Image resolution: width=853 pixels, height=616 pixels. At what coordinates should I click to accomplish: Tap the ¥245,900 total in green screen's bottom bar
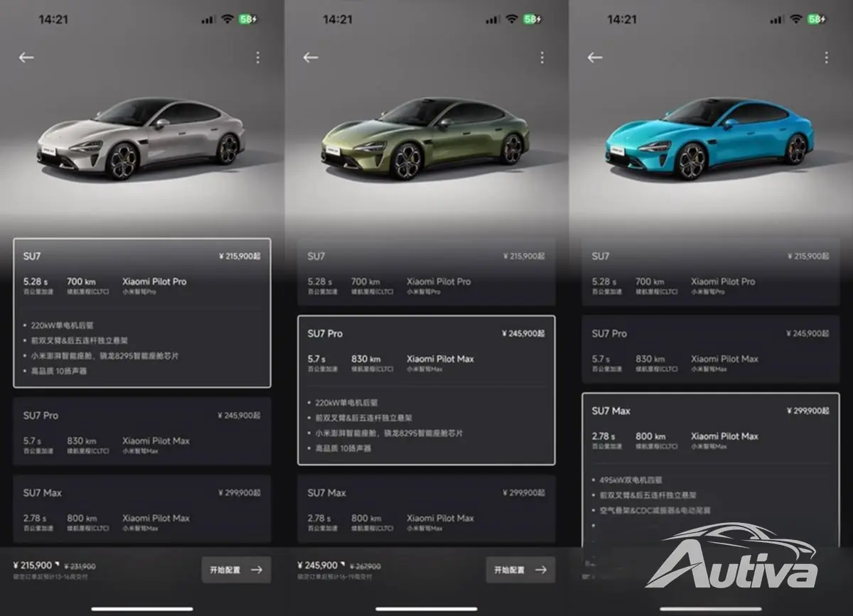pyautogui.click(x=317, y=566)
